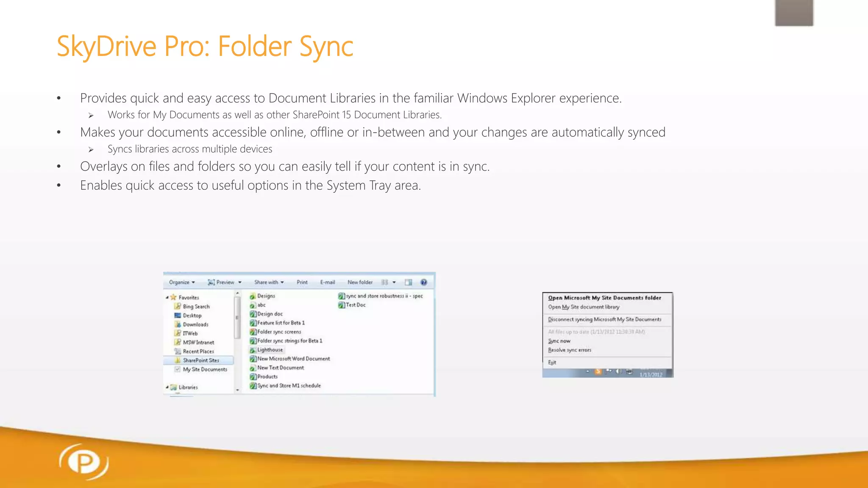Collapse the Libraries tree node
This screenshot has height=488, width=868.
(x=167, y=387)
